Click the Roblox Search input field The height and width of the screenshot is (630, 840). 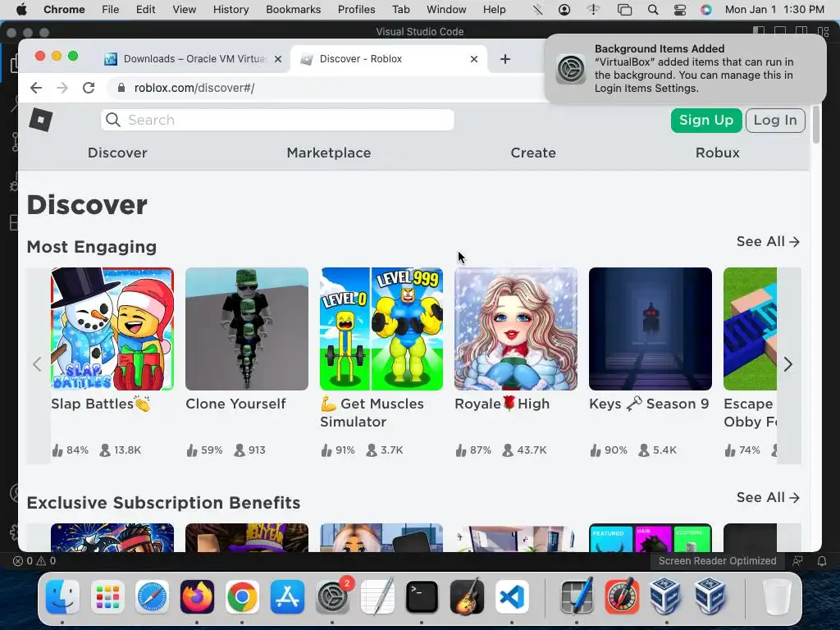277,120
